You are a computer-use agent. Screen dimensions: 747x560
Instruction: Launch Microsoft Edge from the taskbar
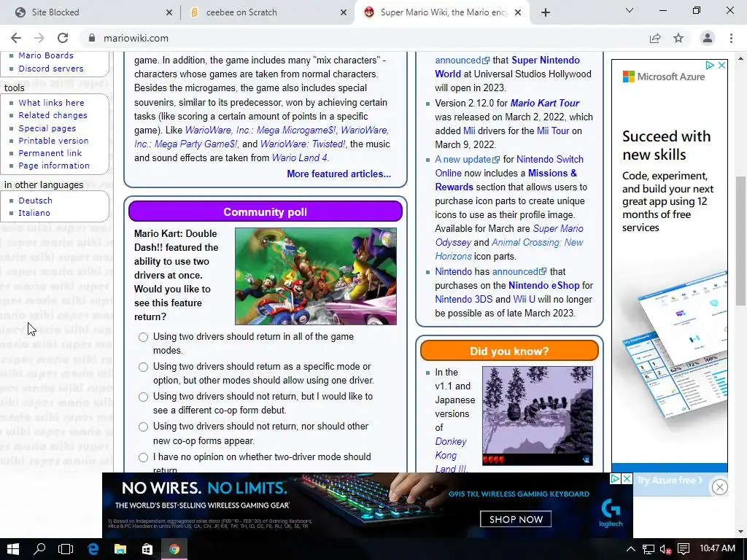tap(93, 549)
